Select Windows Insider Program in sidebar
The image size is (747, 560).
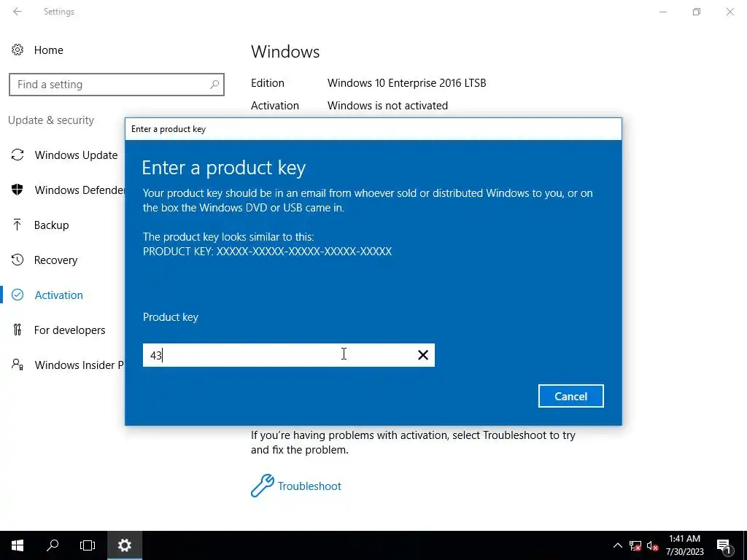[x=79, y=365]
